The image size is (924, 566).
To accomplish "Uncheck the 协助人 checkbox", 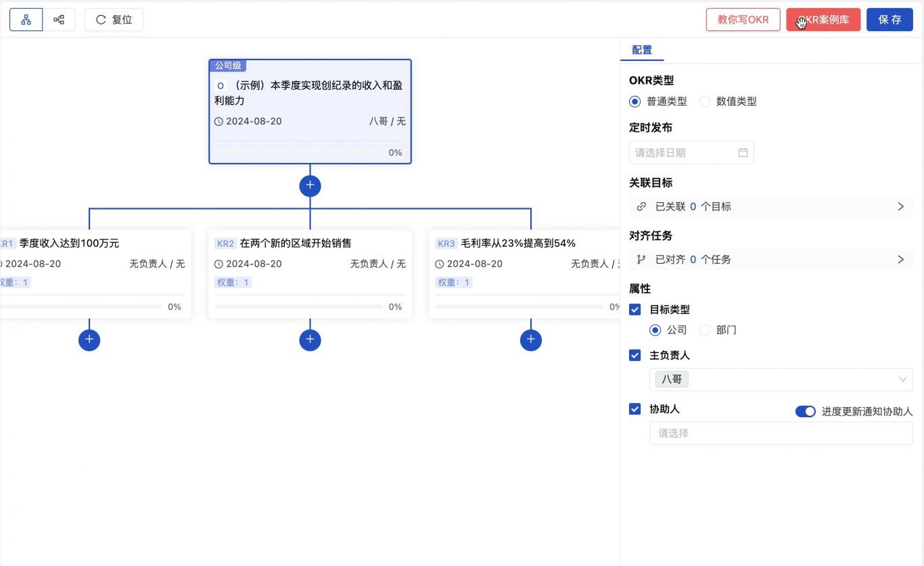I will click(634, 409).
